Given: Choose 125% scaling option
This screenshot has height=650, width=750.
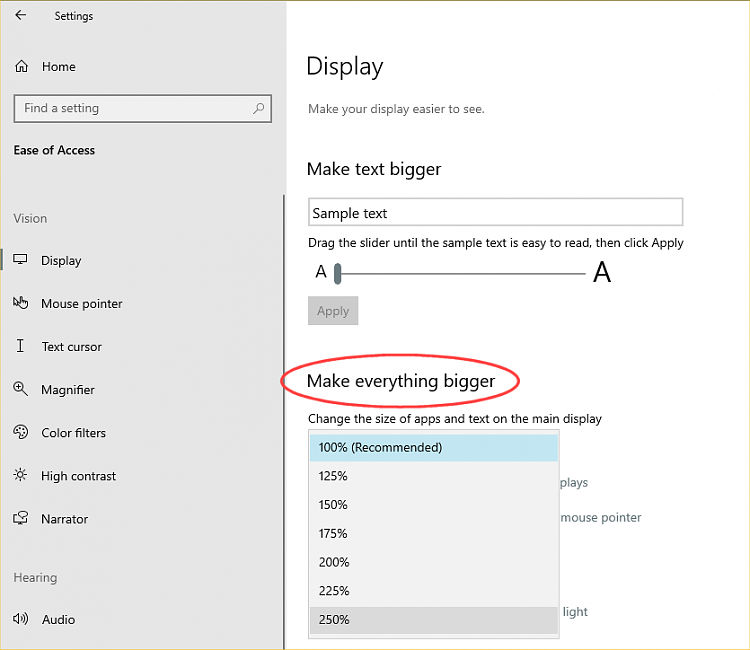Looking at the screenshot, I should pos(434,476).
